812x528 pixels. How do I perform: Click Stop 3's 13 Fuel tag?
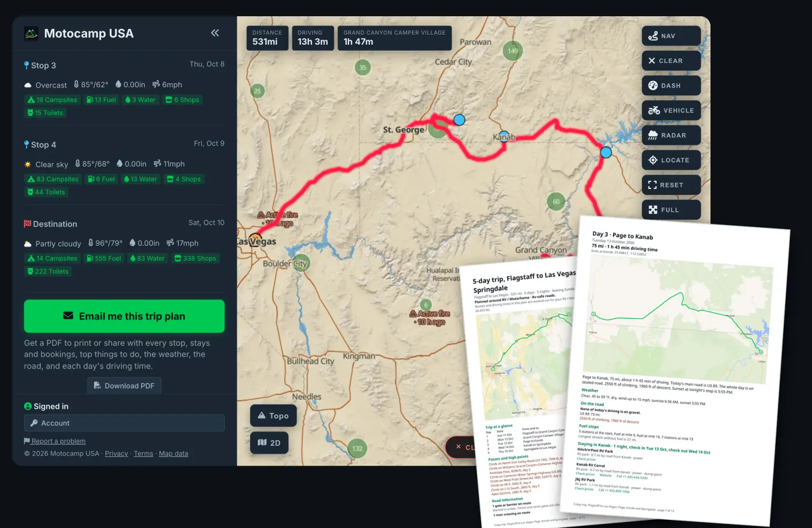(101, 100)
